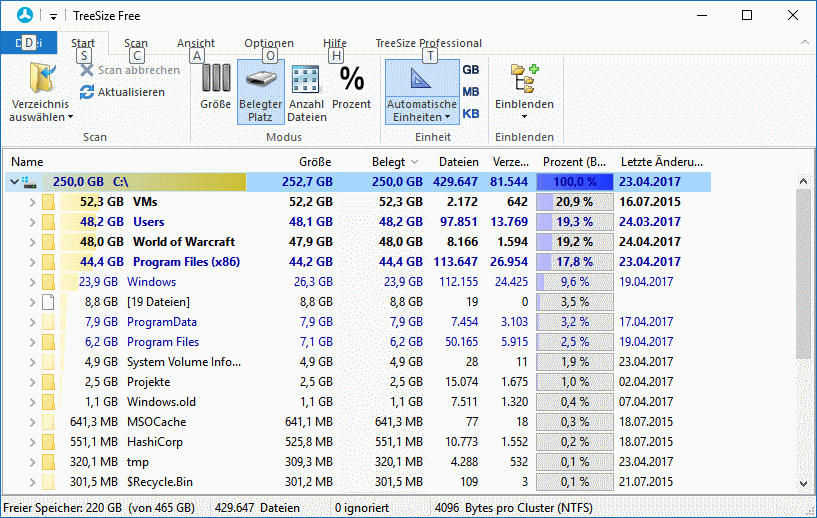
Task: Switch to the Start ribbon tab
Action: (x=83, y=43)
